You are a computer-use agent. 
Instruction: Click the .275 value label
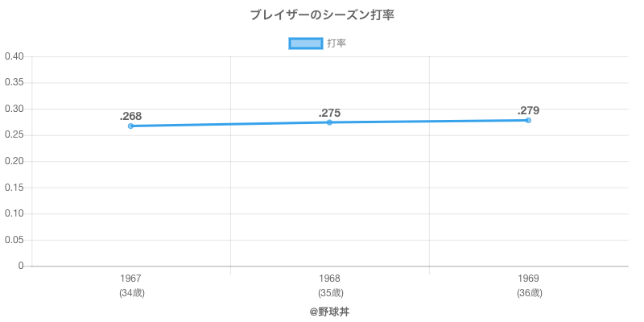(x=329, y=113)
